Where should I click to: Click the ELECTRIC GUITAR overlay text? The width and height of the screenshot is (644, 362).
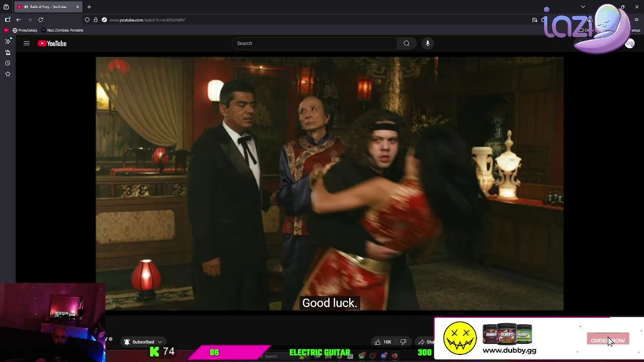click(x=320, y=352)
